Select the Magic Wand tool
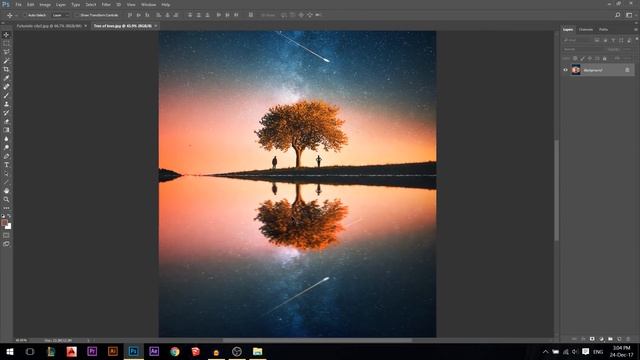Screen dimensions: 640x360 point(6,60)
